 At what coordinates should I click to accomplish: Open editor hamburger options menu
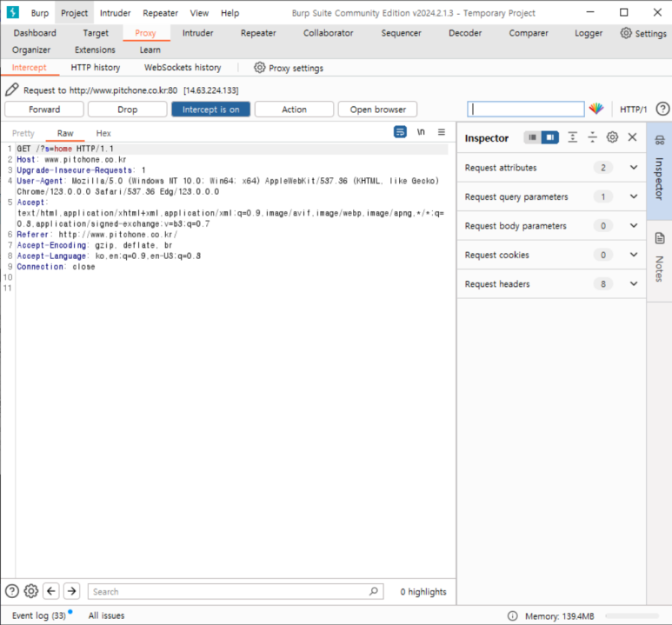tap(442, 132)
